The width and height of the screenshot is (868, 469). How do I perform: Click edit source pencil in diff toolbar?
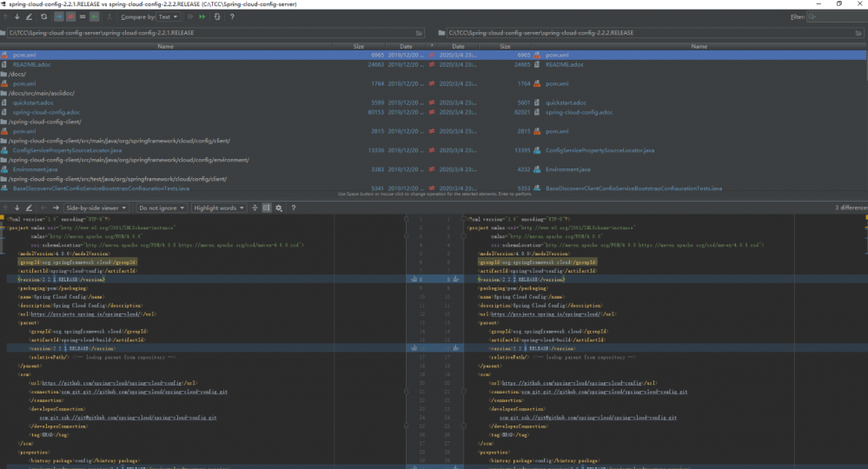tap(29, 208)
